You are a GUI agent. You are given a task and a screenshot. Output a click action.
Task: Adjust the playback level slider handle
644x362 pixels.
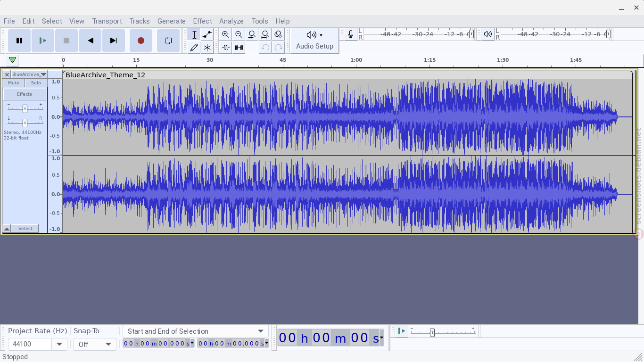coord(608,34)
